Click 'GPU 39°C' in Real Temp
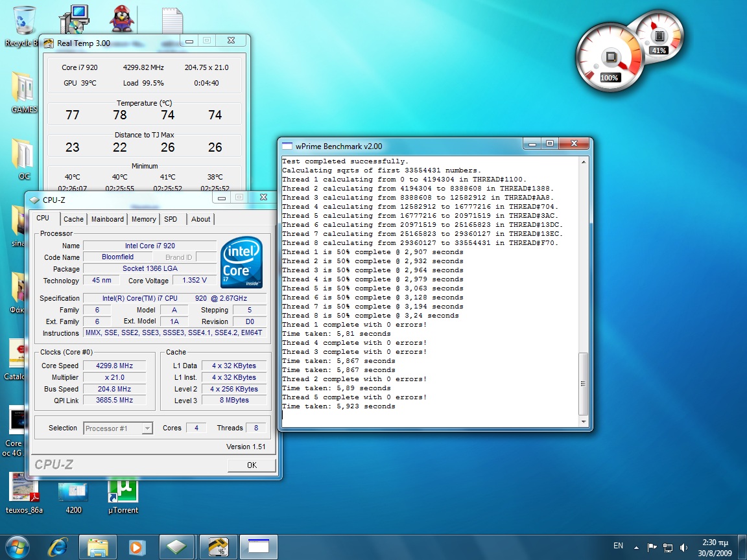The image size is (747, 560). pyautogui.click(x=80, y=83)
